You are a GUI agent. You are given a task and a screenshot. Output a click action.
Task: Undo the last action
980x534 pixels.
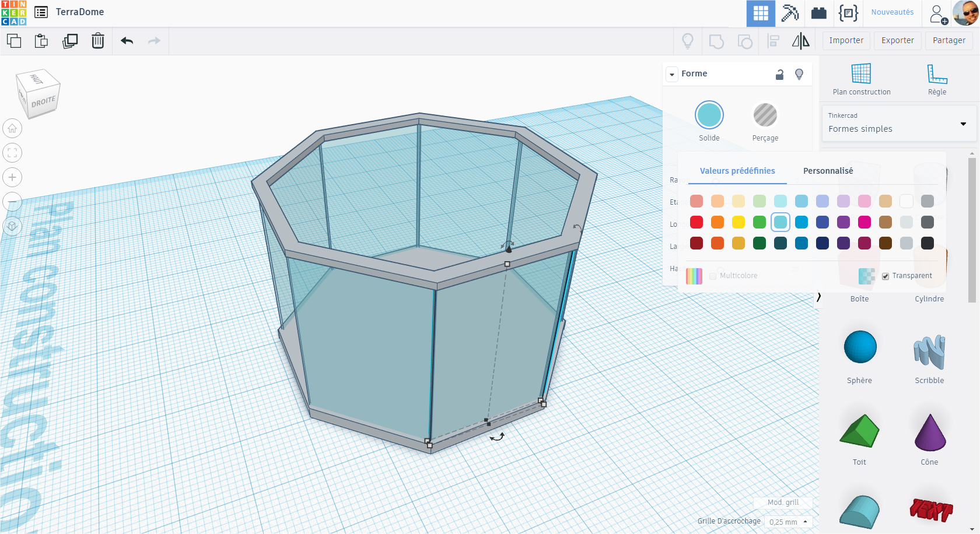click(127, 41)
